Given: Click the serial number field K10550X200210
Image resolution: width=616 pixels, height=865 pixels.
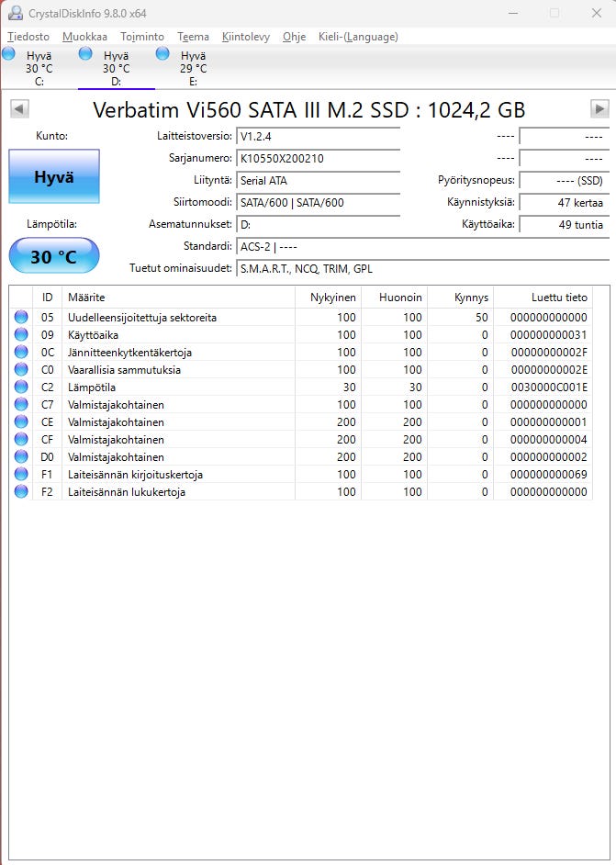Looking at the screenshot, I should click(x=319, y=158).
